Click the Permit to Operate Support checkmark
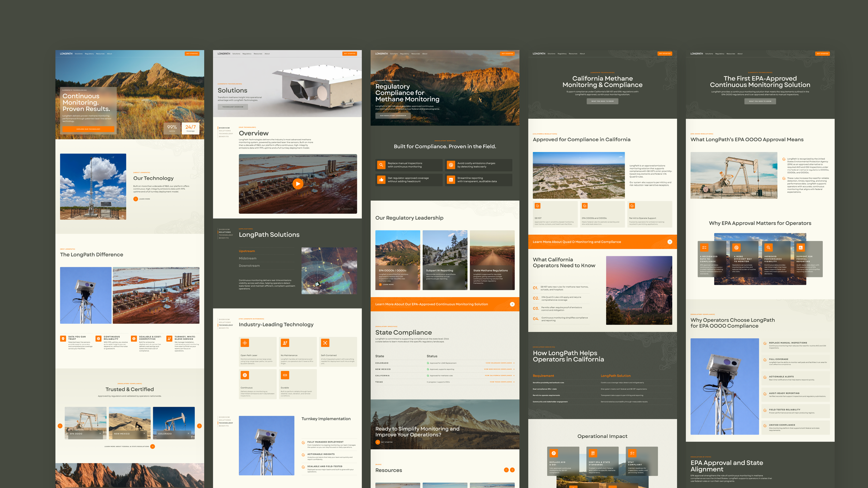Screen dimensions: 868x488 (x=632, y=206)
